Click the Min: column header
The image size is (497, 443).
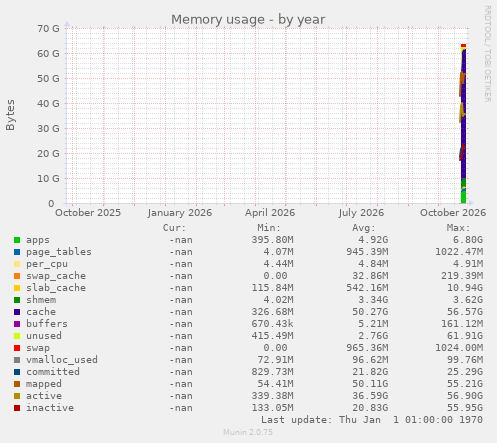coord(269,228)
